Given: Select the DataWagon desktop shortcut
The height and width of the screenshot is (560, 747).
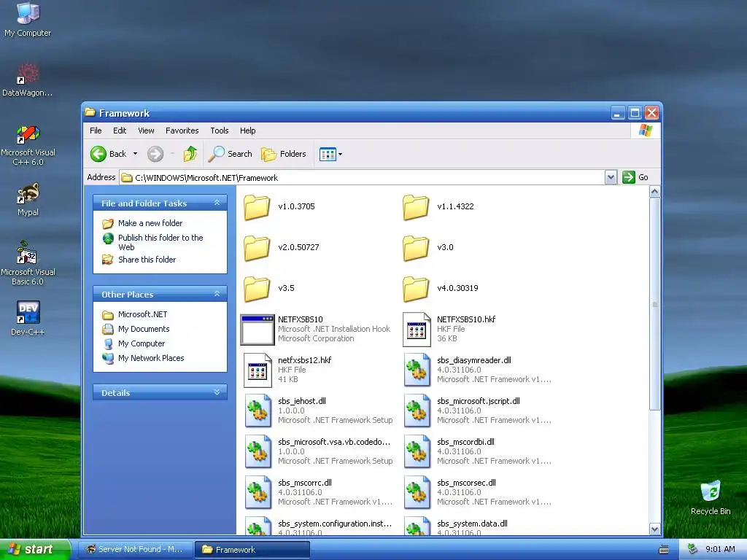Looking at the screenshot, I should [x=28, y=80].
